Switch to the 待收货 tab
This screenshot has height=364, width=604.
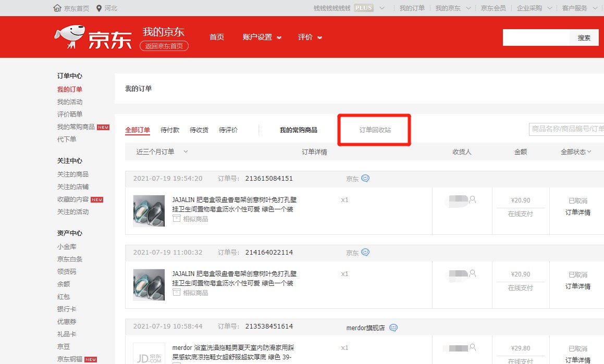(x=199, y=130)
